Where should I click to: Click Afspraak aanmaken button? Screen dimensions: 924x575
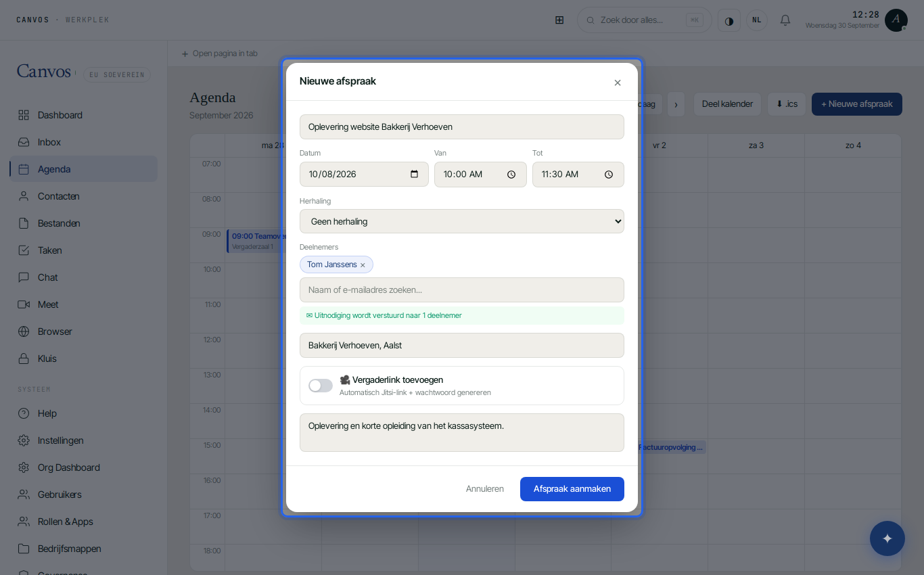[572, 489]
